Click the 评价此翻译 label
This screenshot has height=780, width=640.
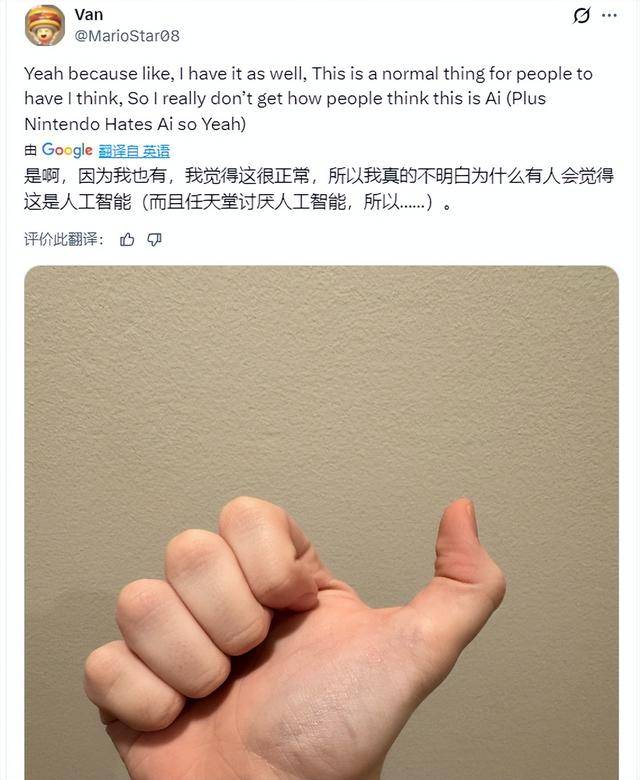pos(64,239)
